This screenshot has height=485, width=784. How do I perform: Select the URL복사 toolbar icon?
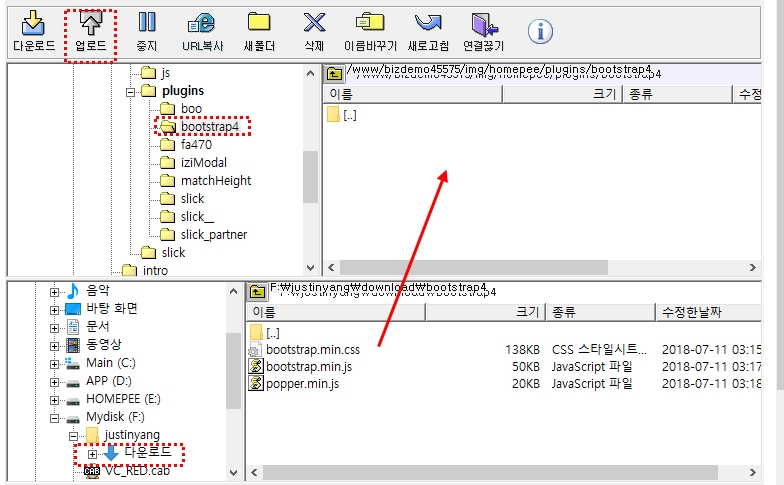203,32
